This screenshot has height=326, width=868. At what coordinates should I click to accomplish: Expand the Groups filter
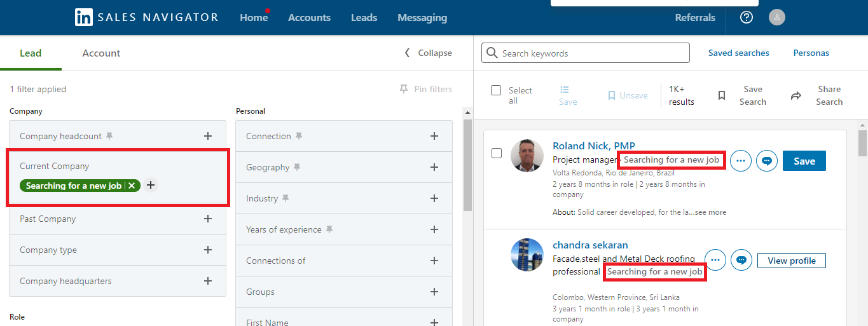pyautogui.click(x=434, y=292)
